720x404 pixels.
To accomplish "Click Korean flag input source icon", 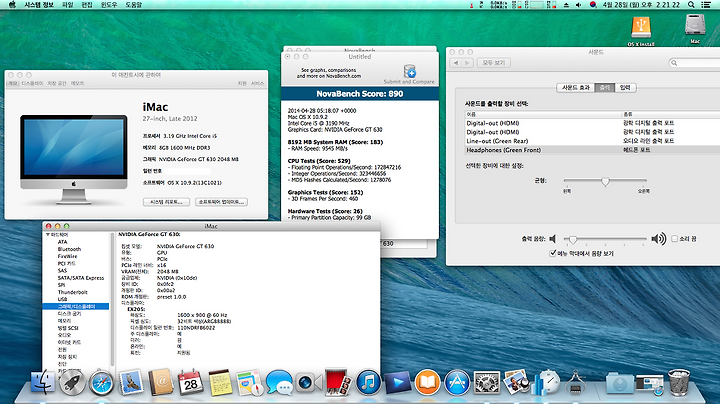I will click(593, 5).
